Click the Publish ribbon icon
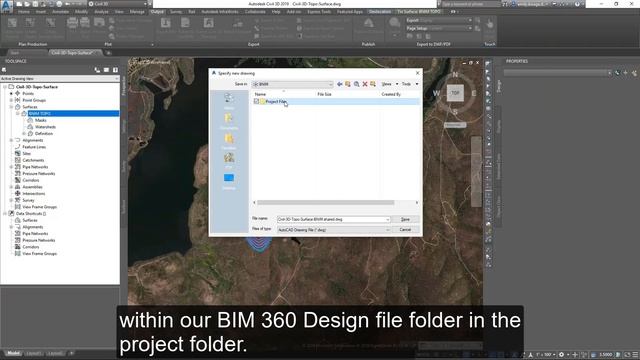Screen dimensions: 640x360 tap(369, 24)
